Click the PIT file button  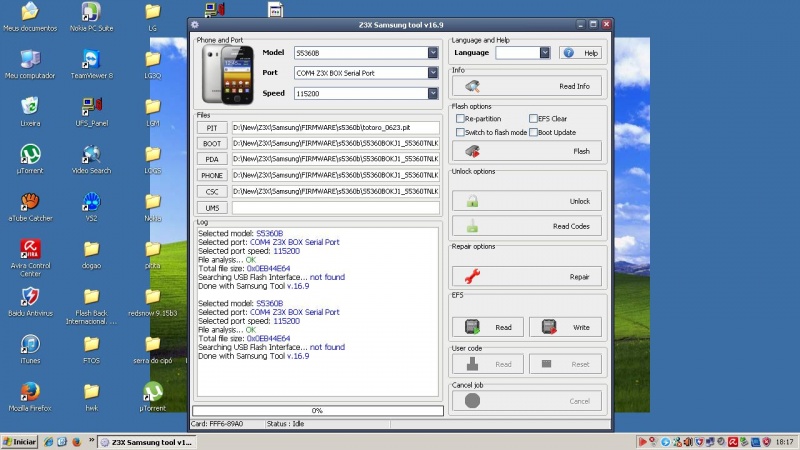tap(212, 128)
